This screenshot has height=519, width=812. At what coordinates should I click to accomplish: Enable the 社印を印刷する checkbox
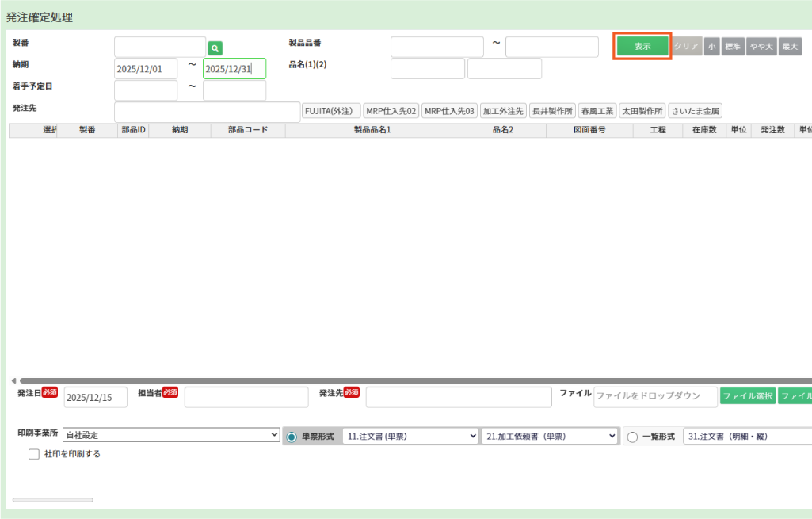point(34,455)
